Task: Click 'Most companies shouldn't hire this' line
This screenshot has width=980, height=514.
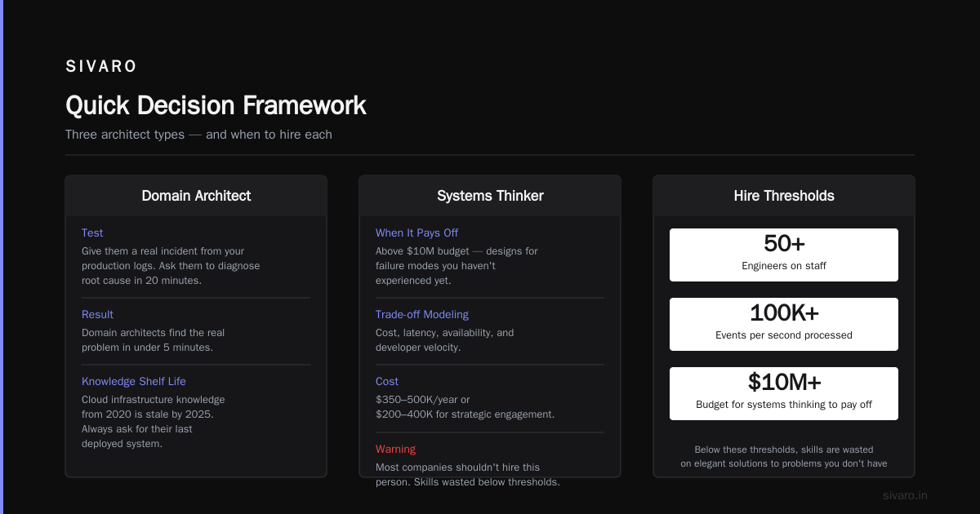Action: pyautogui.click(x=457, y=467)
